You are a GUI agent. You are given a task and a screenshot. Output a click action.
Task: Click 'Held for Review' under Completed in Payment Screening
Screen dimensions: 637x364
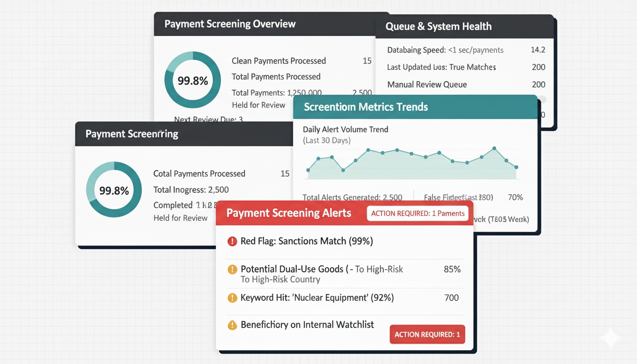coord(181,218)
